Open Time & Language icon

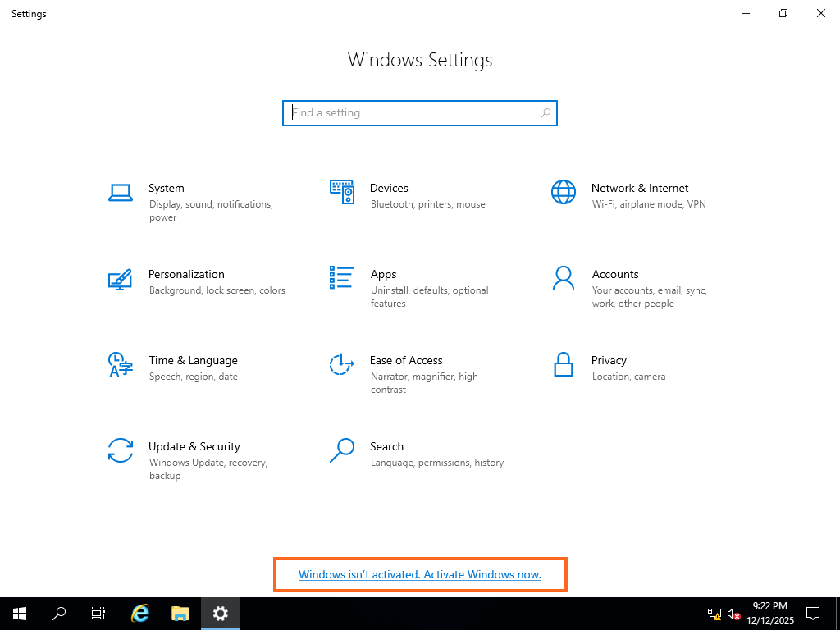pos(121,364)
